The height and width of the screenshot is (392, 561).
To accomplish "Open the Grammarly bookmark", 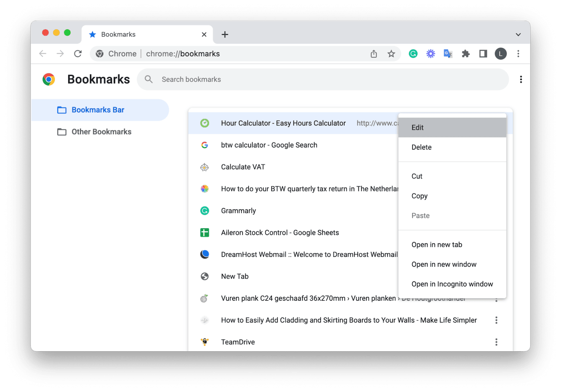I will tap(238, 211).
